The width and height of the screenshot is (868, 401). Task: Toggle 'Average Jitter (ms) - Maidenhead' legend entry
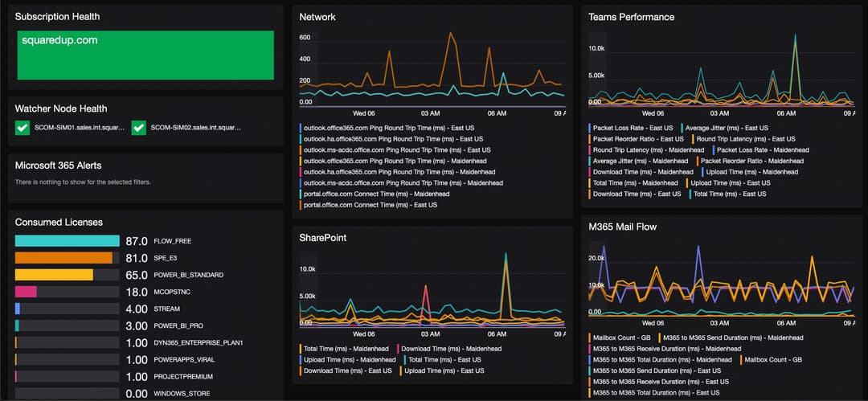pos(639,162)
